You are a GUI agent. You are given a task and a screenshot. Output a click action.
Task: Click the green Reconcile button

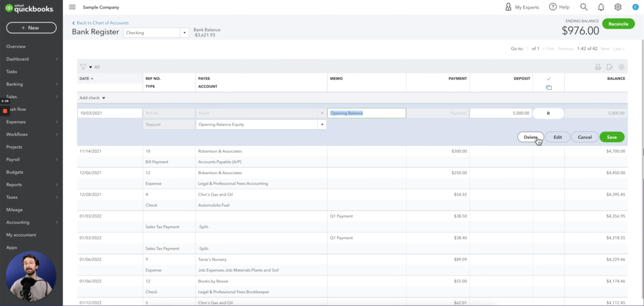(618, 24)
